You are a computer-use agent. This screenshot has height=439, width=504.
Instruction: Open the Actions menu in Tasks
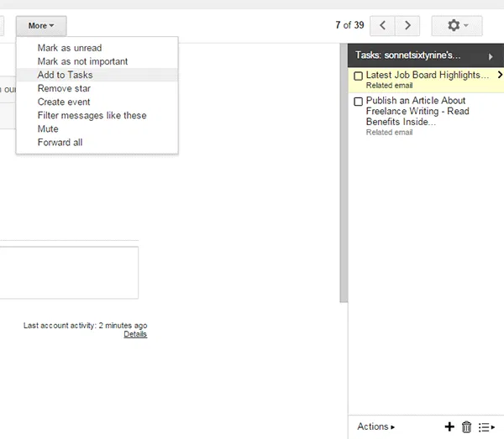[x=375, y=426]
